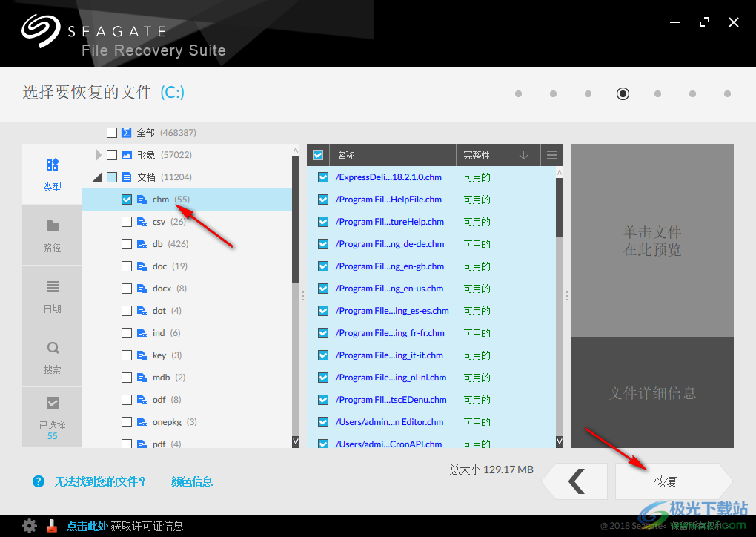This screenshot has height=537, width=756.
Task: Click the file preview pane 单击文件在此预览
Action: pos(651,240)
